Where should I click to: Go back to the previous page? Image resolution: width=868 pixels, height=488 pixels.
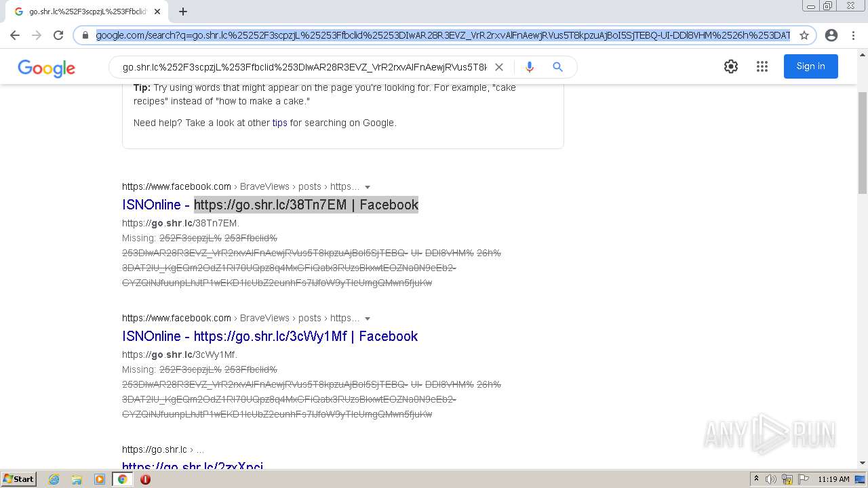(x=15, y=35)
